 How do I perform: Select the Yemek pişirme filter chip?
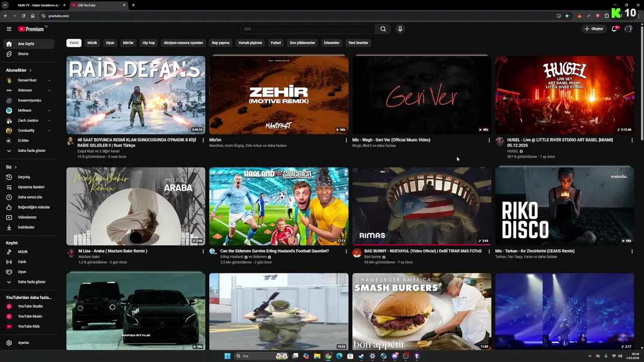250,43
